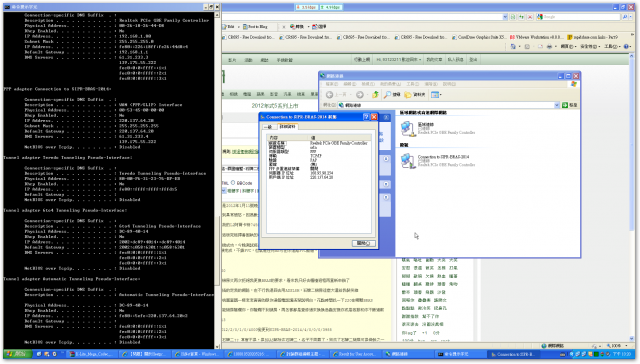Open the zoom level control in browser status bar
Image resolution: width=640 pixels, height=364 pixels.
point(618,346)
